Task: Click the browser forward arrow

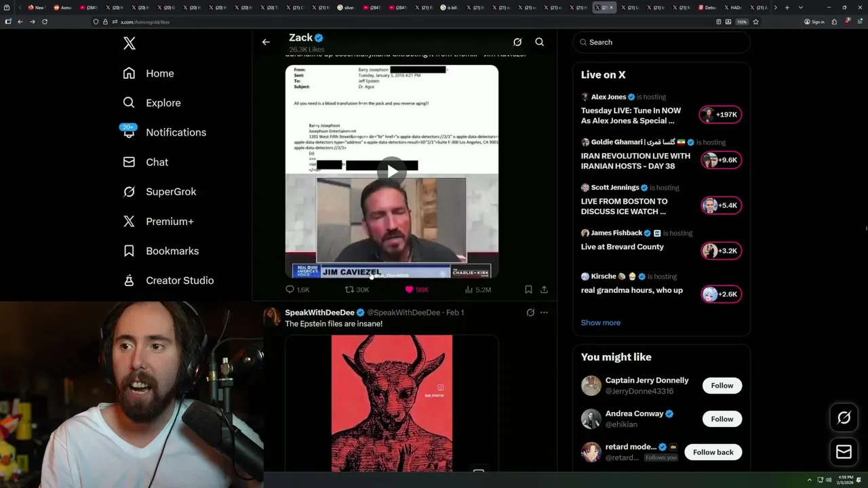Action: click(32, 22)
